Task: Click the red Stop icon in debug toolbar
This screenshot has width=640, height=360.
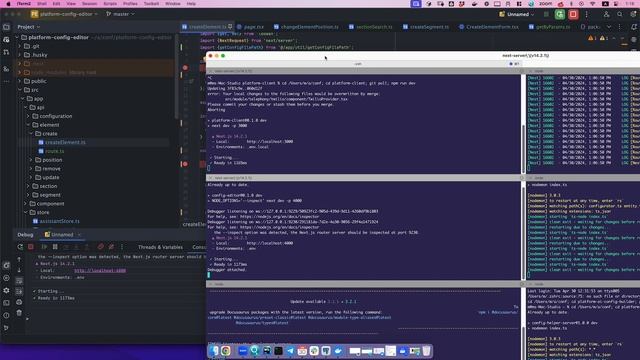Action: [31, 247]
